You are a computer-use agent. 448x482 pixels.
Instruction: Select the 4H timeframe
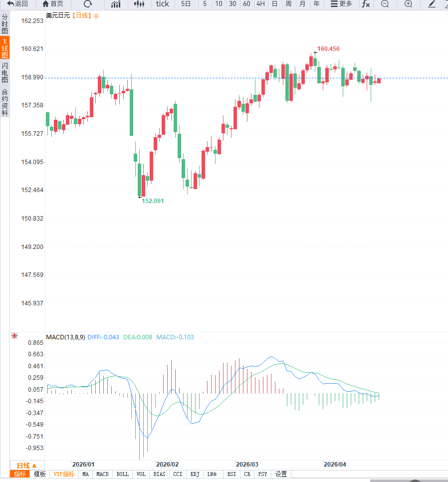coord(260,4)
